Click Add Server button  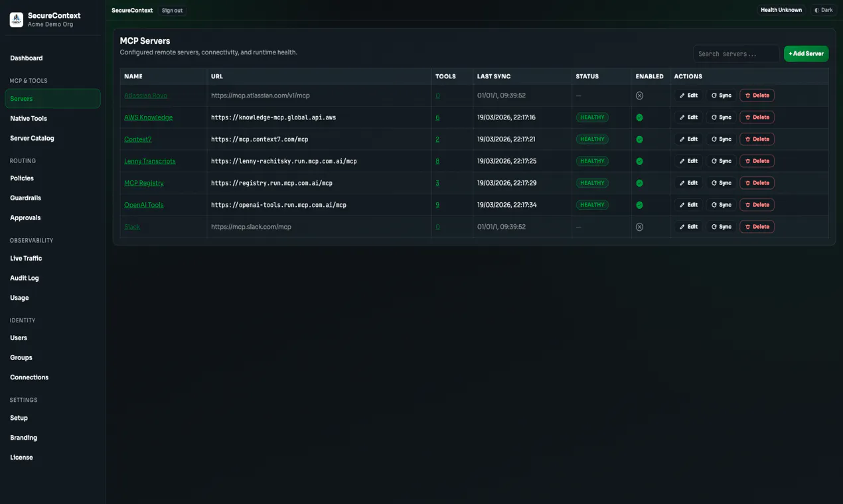[806, 54]
